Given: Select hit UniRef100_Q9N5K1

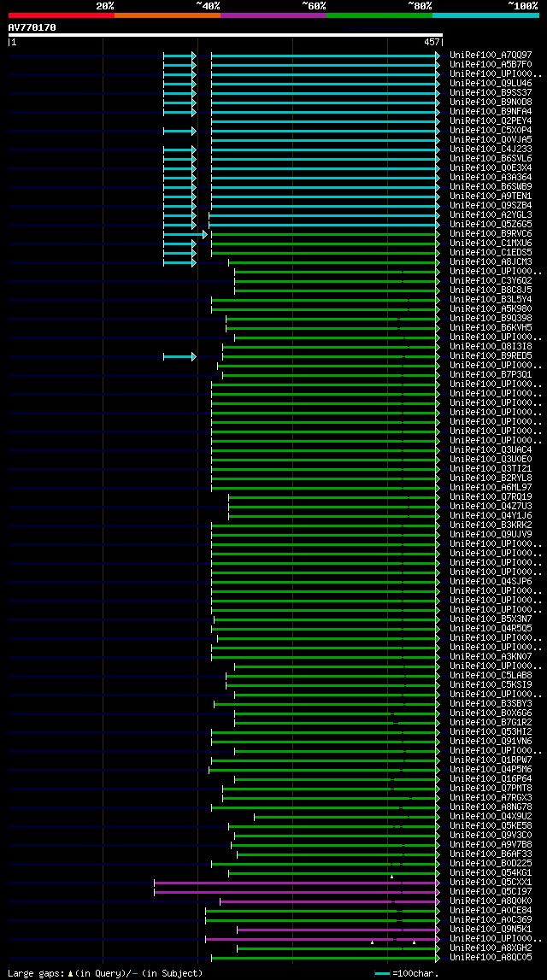Looking at the screenshot, I should pyautogui.click(x=491, y=930).
